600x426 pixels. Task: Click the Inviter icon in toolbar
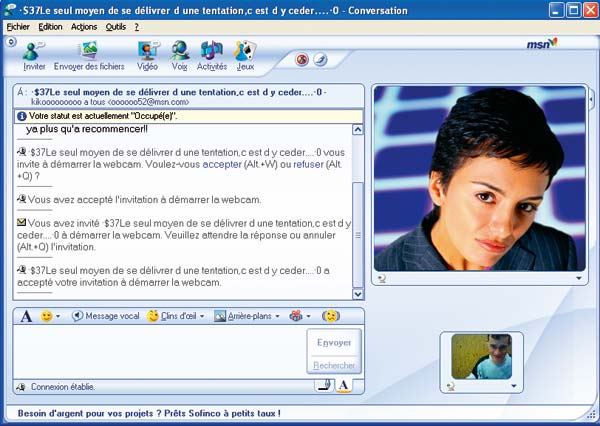click(34, 55)
